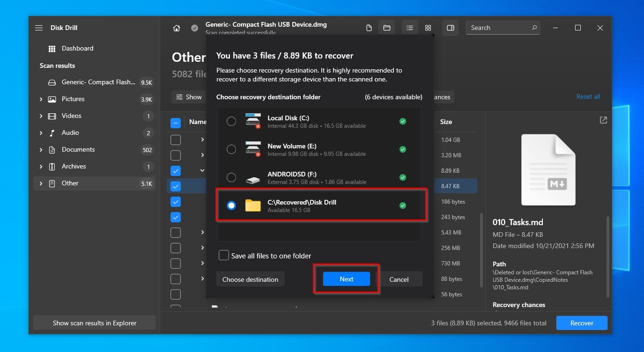Click the blue Recover button

point(582,323)
